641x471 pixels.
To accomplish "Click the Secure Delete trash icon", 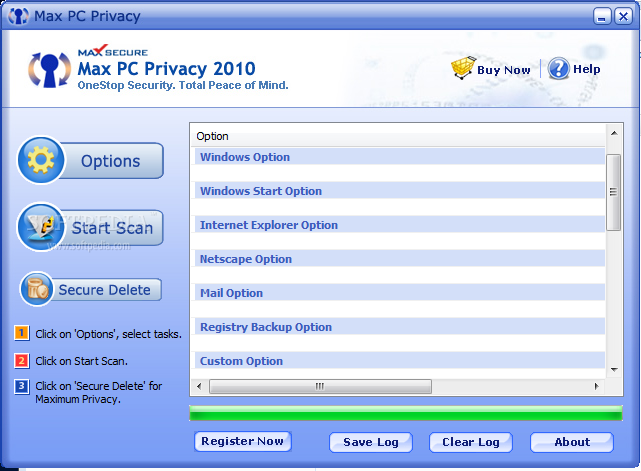I will coord(37,289).
